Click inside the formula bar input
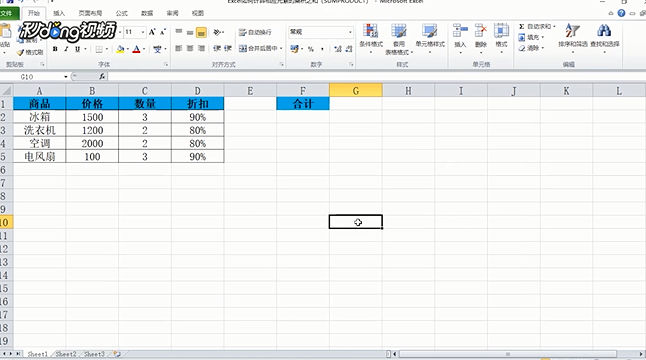 (x=376, y=77)
